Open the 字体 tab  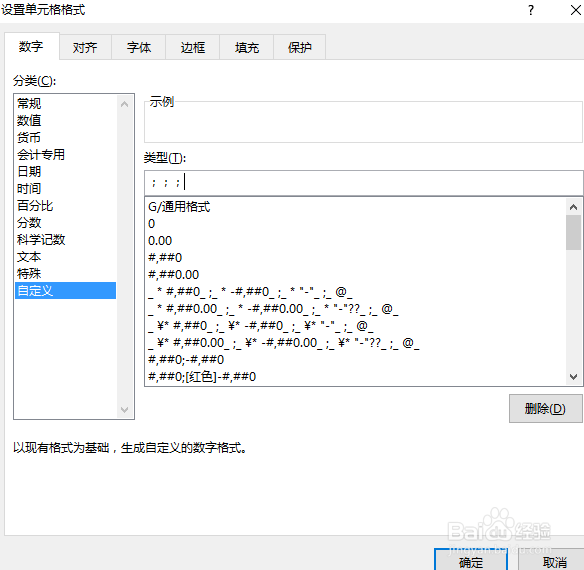click(x=139, y=47)
